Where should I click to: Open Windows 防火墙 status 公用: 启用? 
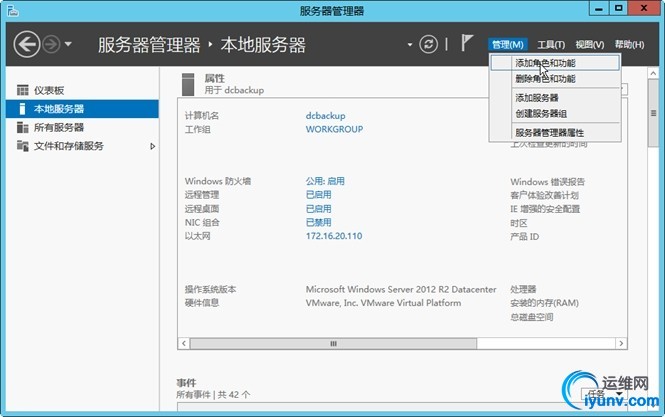325,181
